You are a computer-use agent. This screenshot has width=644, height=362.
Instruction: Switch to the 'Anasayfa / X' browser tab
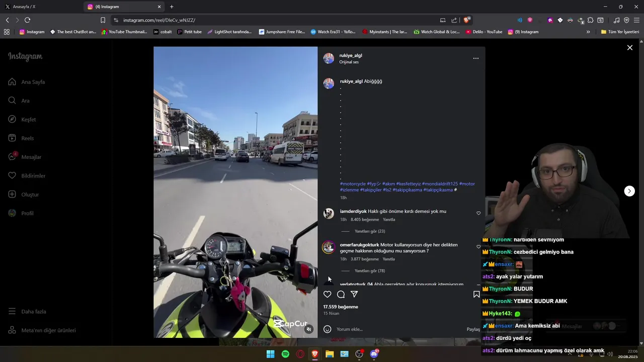40,7
